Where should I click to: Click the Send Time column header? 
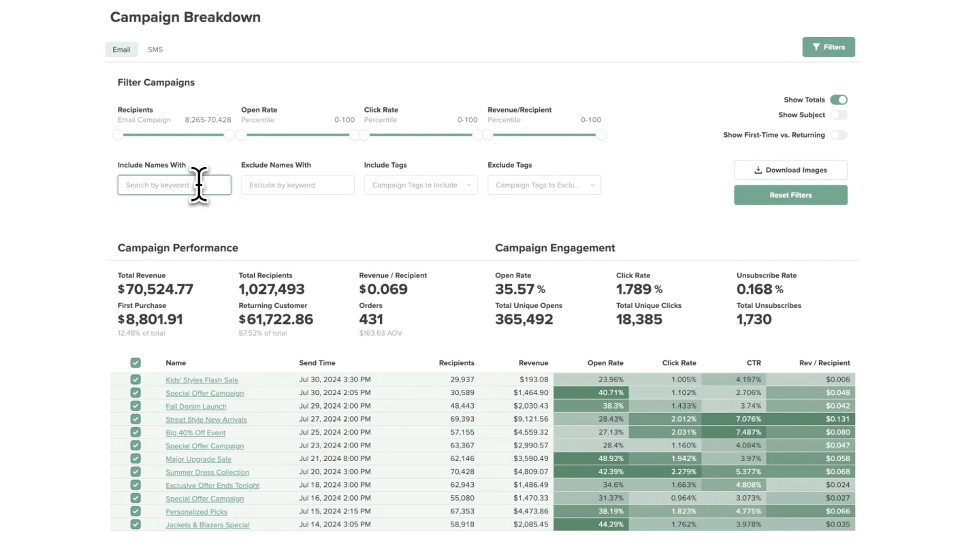[317, 363]
